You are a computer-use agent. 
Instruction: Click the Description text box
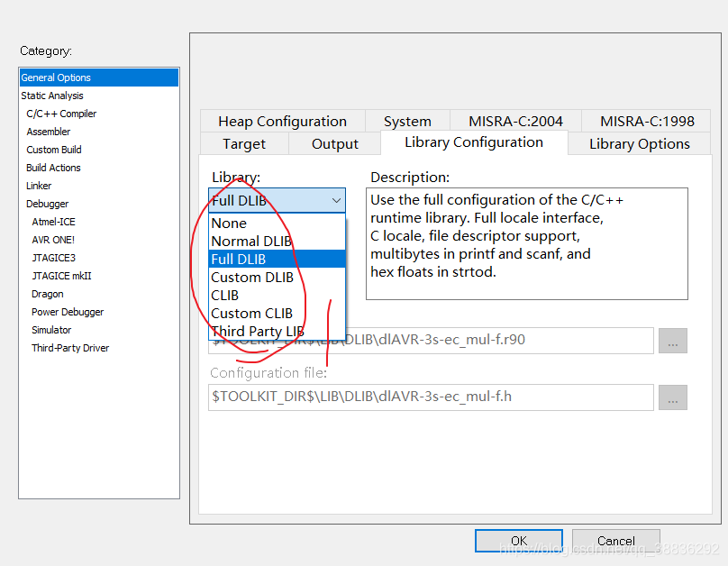pos(527,243)
